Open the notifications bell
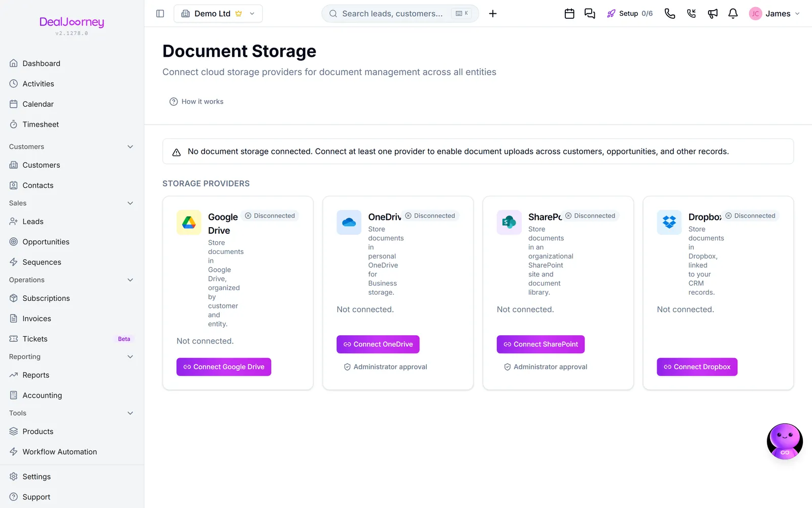This screenshot has height=508, width=812. coord(733,14)
